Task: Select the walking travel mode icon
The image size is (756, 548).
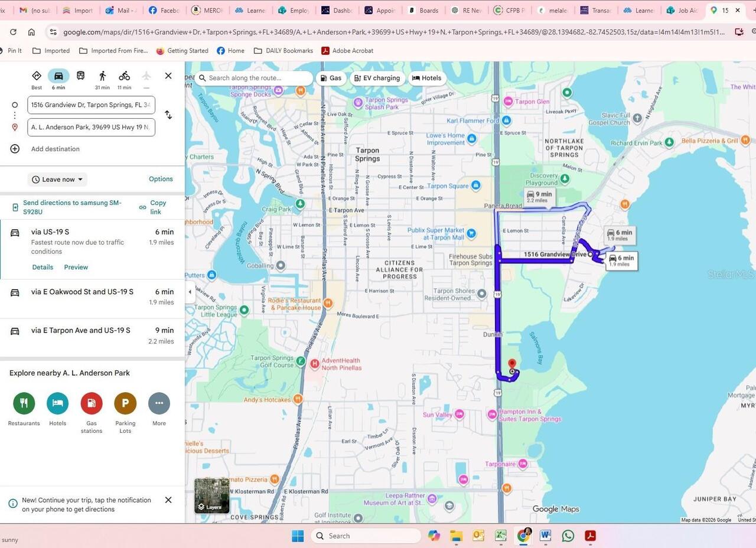Action: click(102, 76)
